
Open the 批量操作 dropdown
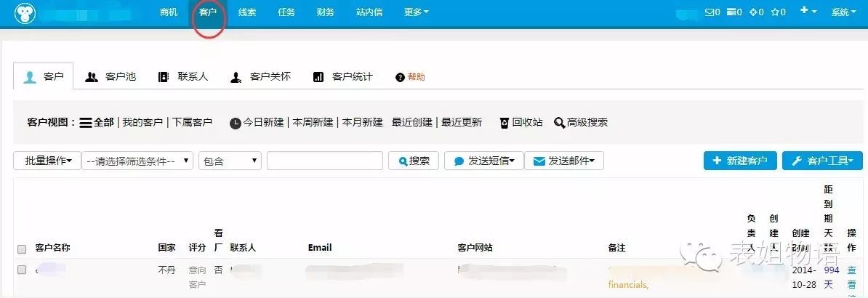(47, 161)
